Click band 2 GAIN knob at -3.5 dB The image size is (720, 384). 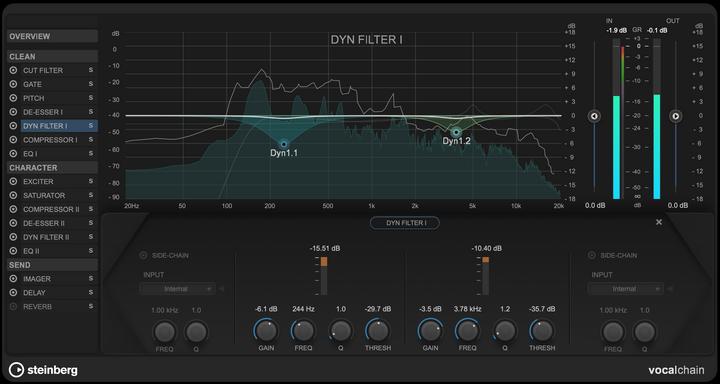click(430, 331)
